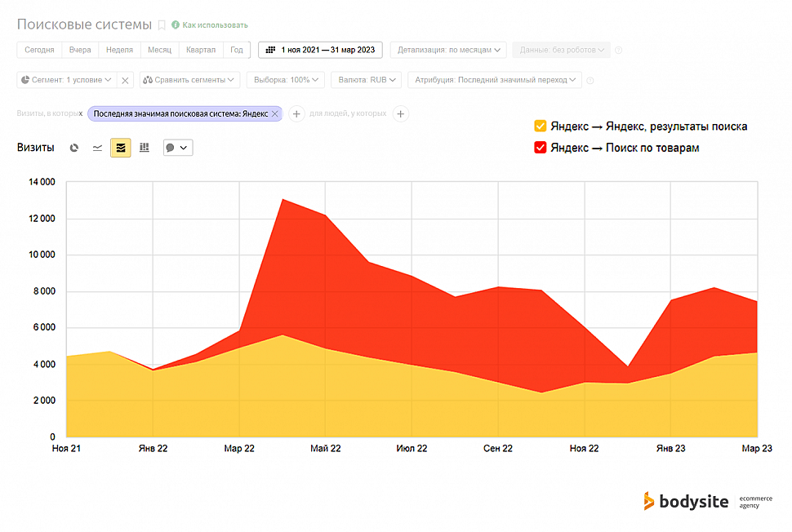
Task: Expand the 'Детализация: по месяцам' dropdown
Action: tap(448, 50)
